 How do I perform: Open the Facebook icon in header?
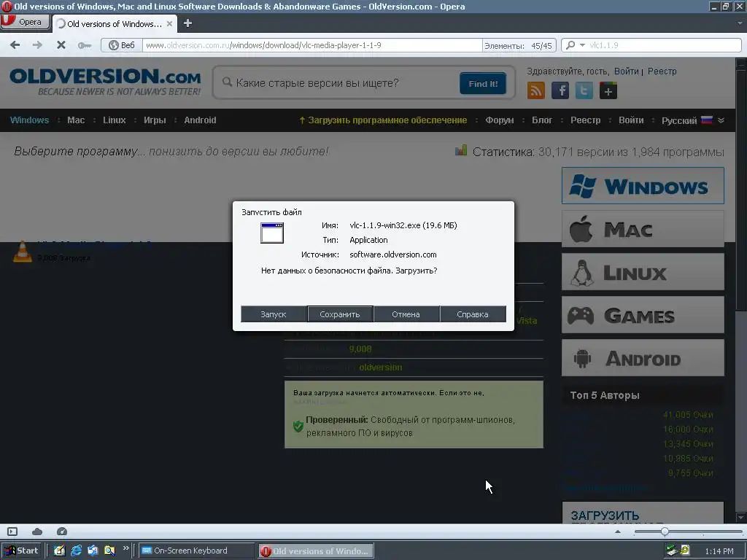[560, 90]
